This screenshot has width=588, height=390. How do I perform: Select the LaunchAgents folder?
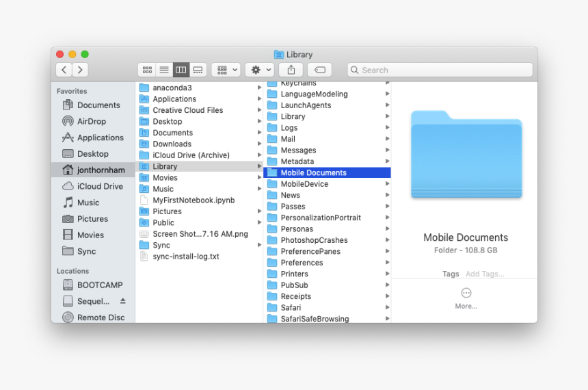tap(327, 105)
